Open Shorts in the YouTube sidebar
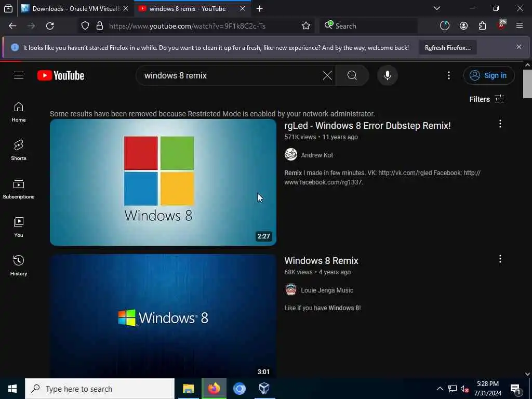The image size is (532, 399). click(19, 150)
